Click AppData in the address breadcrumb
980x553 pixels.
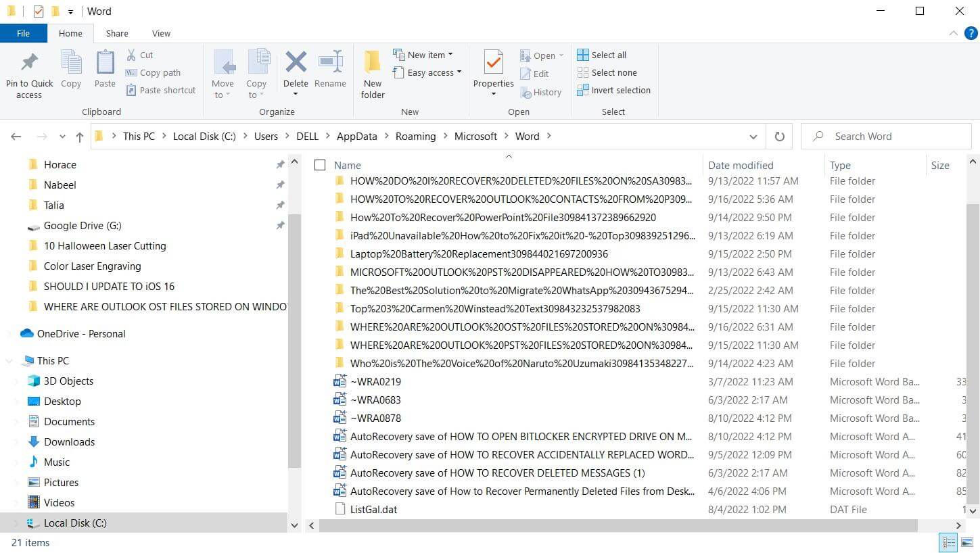(x=356, y=136)
